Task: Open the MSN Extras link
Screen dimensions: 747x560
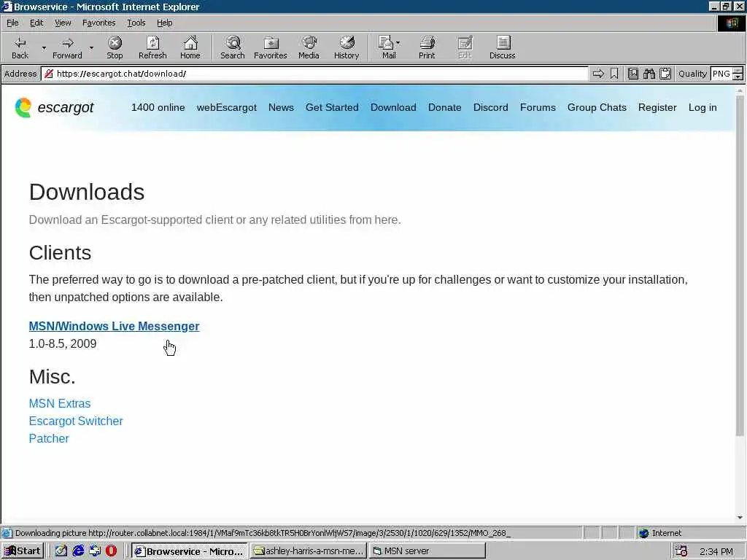Action: [x=60, y=403]
